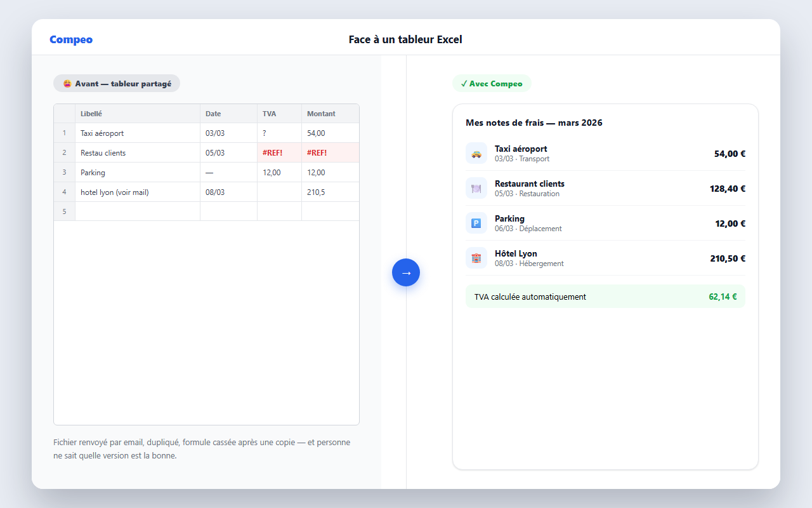Viewport: 812px width, 508px height.
Task: Click the blue parking icon in expense list
Action: 476,223
